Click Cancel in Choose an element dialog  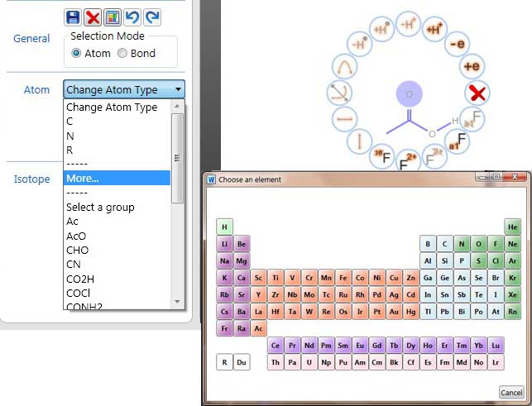[x=511, y=393]
